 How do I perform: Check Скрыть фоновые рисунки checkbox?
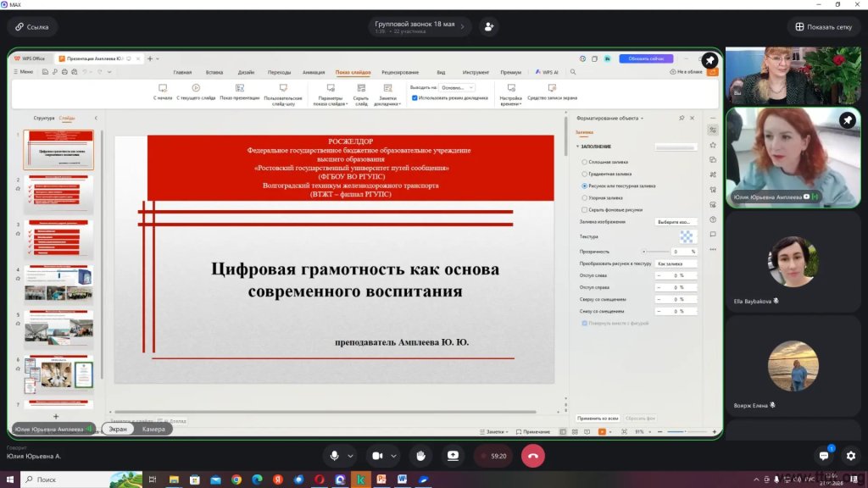coord(585,210)
